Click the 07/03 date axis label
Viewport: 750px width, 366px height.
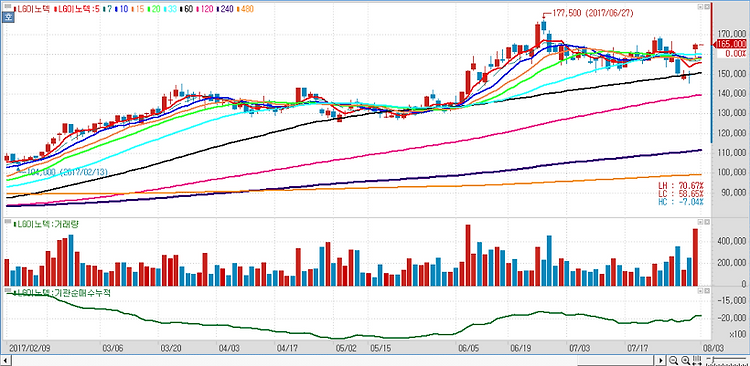(580, 347)
